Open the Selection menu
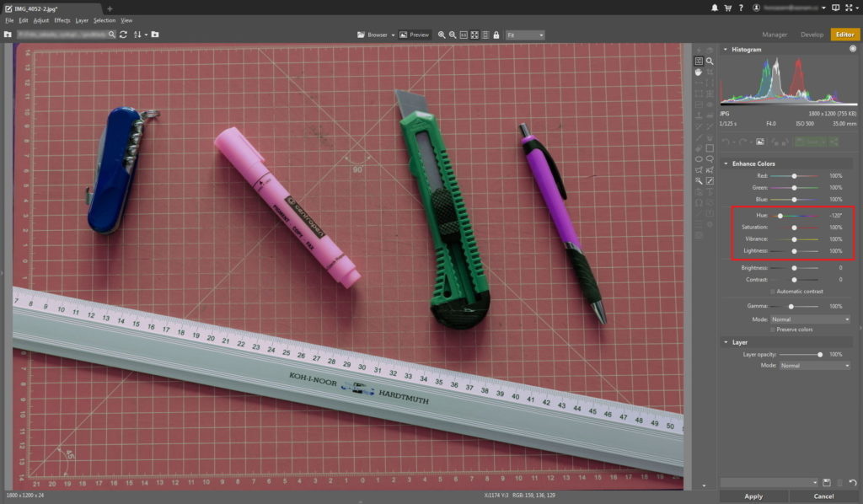Viewport: 863px width, 504px height. tap(105, 20)
